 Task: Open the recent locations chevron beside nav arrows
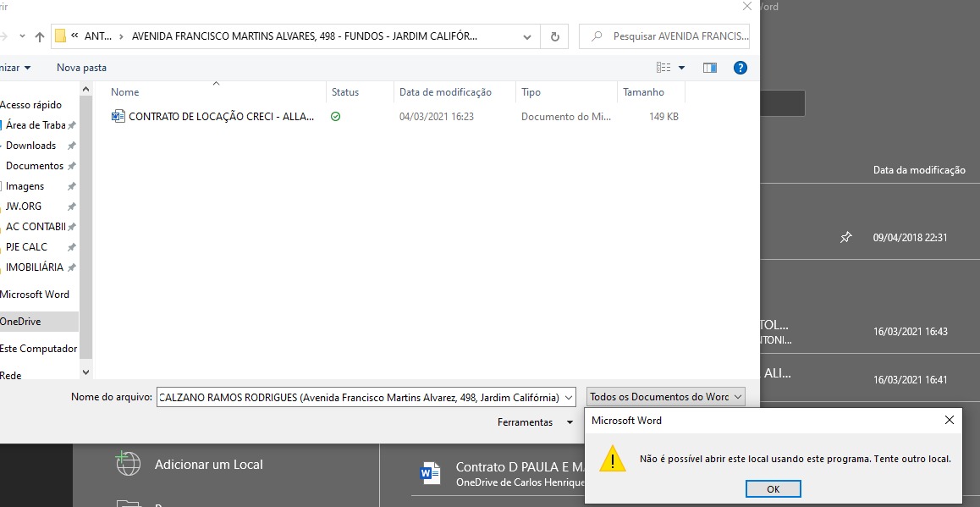[x=23, y=36]
